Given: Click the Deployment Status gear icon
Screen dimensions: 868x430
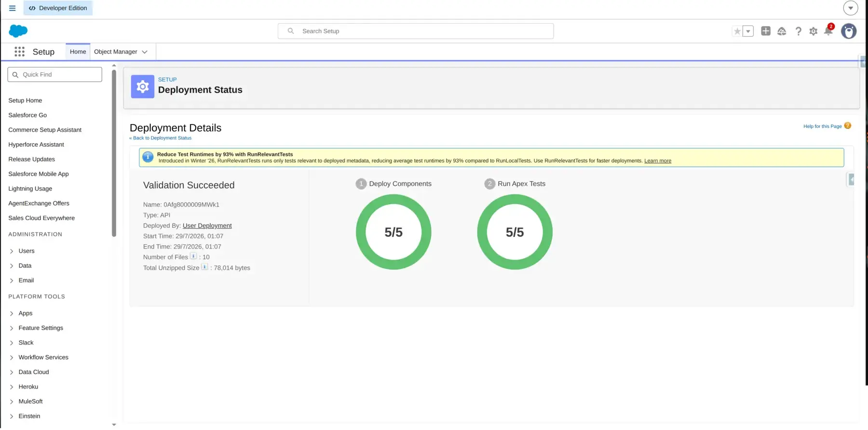Looking at the screenshot, I should coord(143,87).
